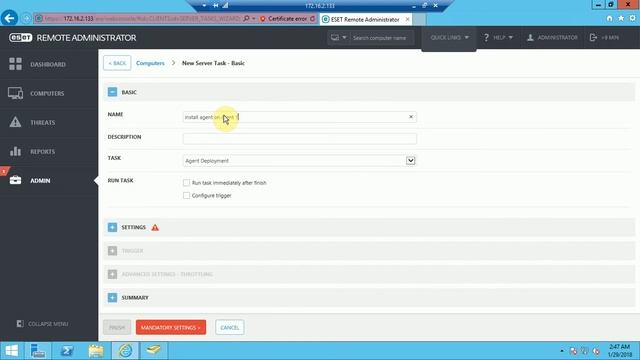Click the Help question mark
This screenshot has height=360, width=640.
pos(486,38)
